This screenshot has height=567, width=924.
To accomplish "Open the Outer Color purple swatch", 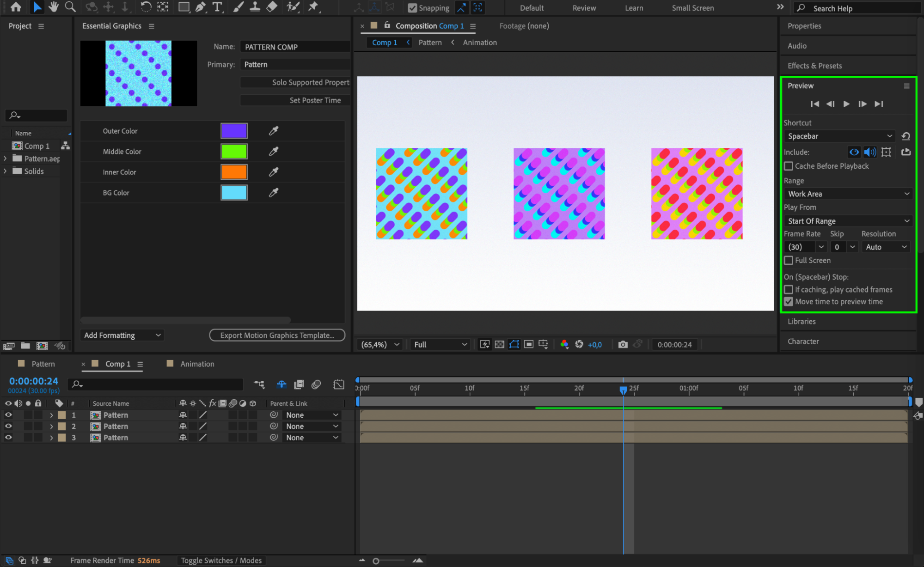I will pos(234,131).
